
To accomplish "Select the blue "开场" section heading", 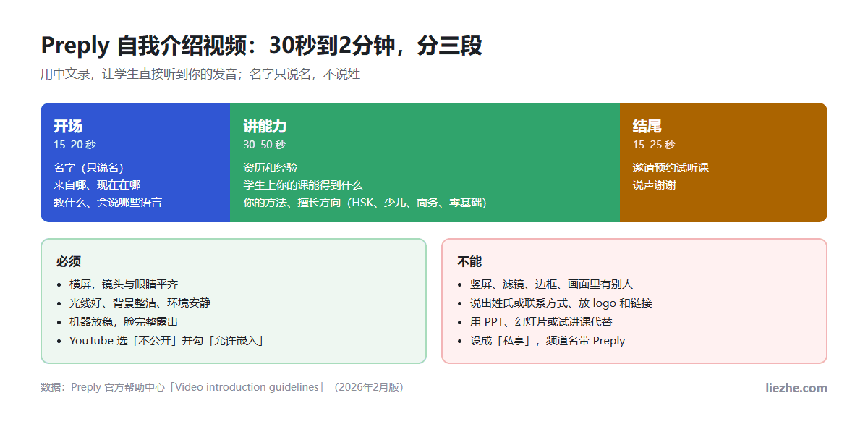I will click(68, 126).
